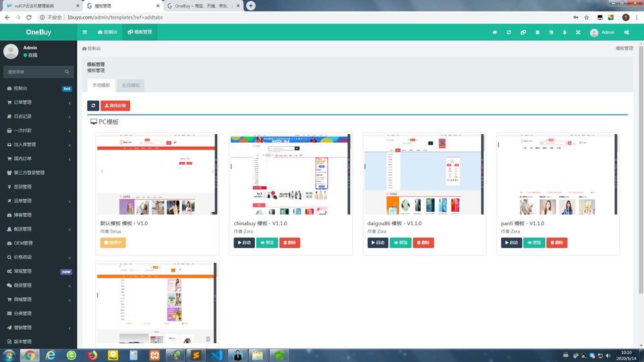Expand 一次付款 sidebar menu
The image size is (644, 362).
pyautogui.click(x=39, y=131)
